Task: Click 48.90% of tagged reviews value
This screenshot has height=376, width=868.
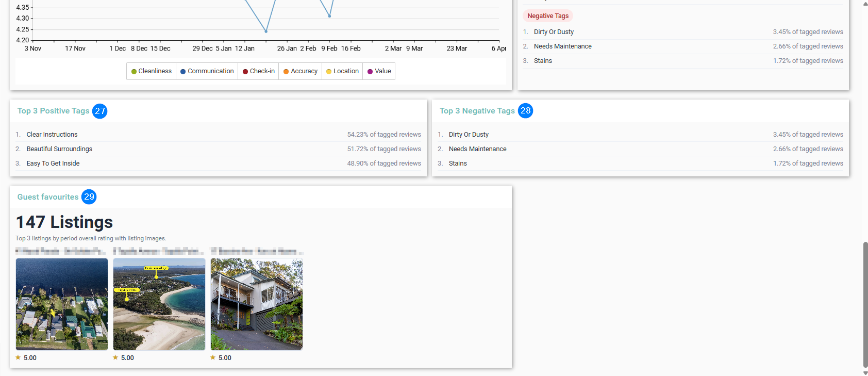Action: tap(384, 164)
